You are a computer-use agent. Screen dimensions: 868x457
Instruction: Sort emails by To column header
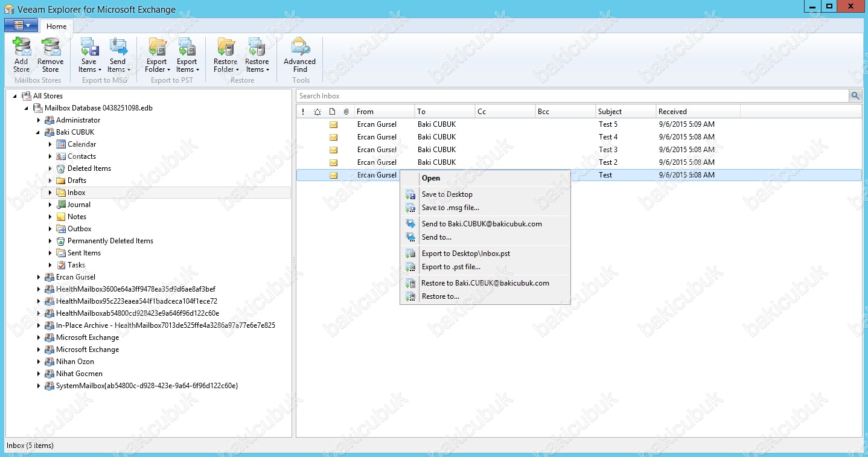[445, 112]
